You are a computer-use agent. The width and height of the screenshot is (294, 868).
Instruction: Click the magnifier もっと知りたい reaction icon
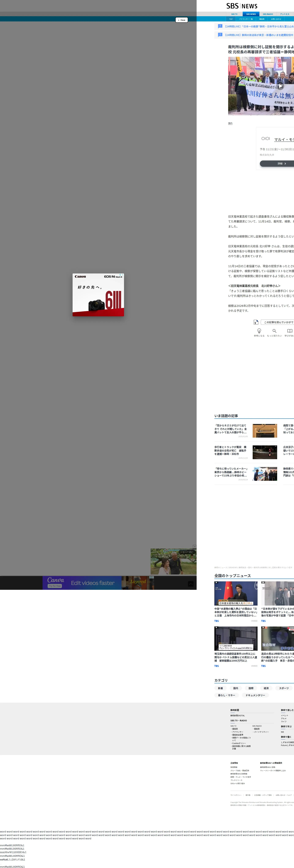point(274,331)
